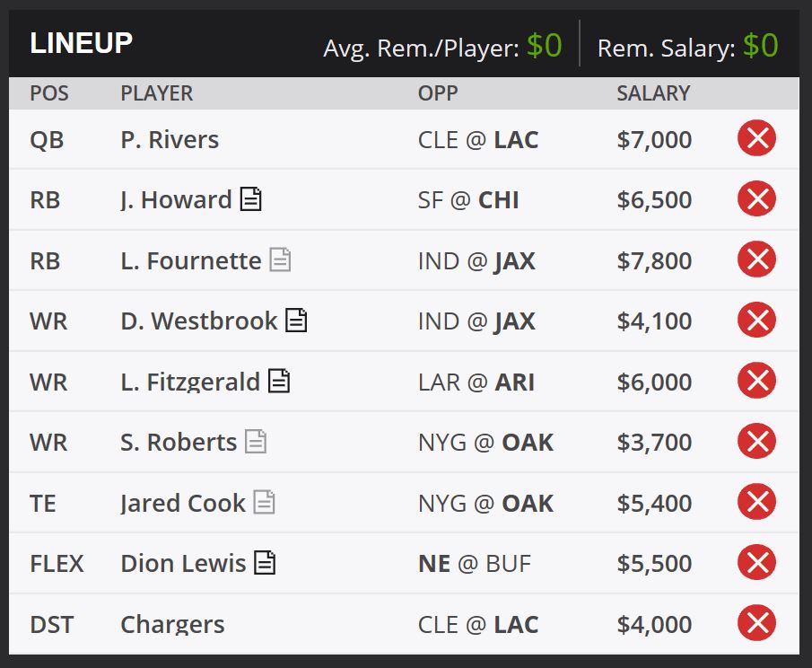
Task: Remove Jared Cook from TE slot
Action: click(756, 502)
